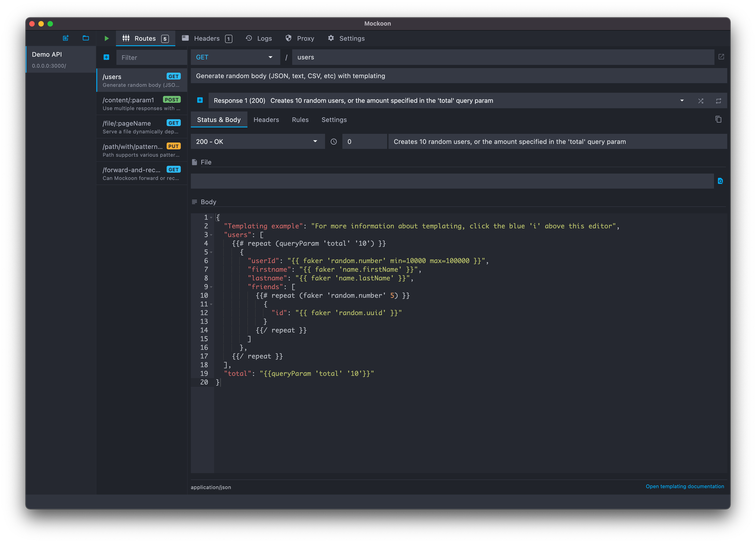Click the latency input showing 0
Screen dimensions: 756x543
coord(364,142)
